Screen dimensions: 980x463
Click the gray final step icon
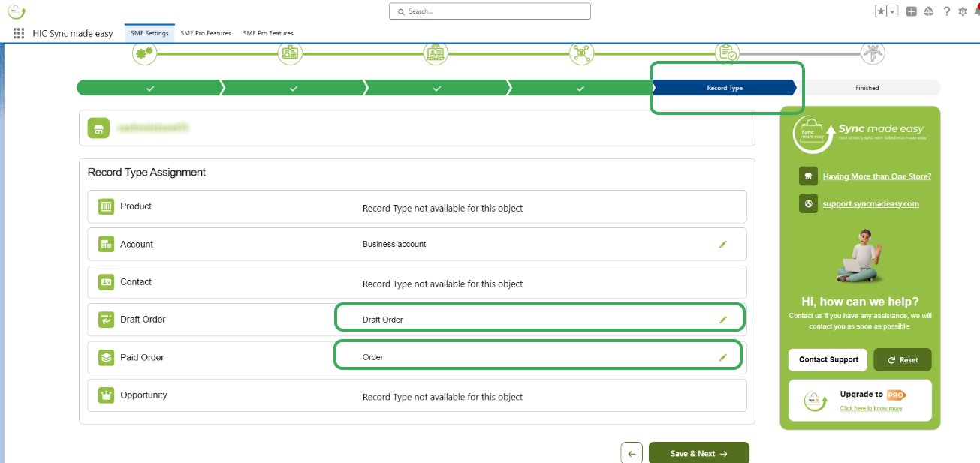873,53
